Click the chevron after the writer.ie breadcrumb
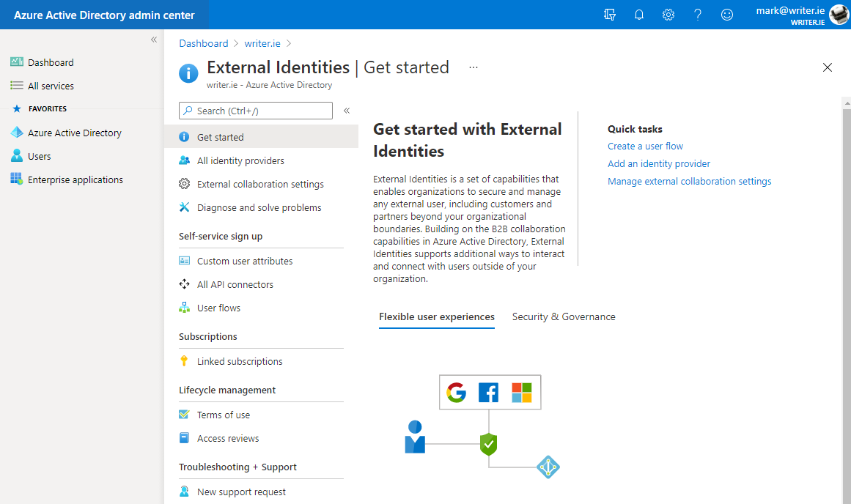This screenshot has height=504, width=851. 288,43
